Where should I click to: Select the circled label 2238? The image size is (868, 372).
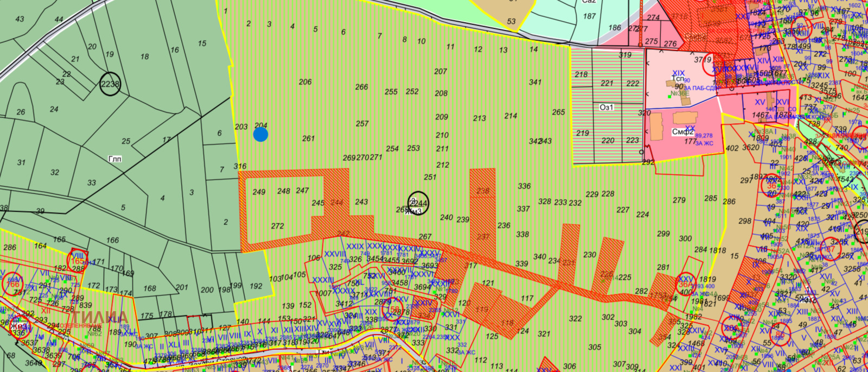pos(110,84)
